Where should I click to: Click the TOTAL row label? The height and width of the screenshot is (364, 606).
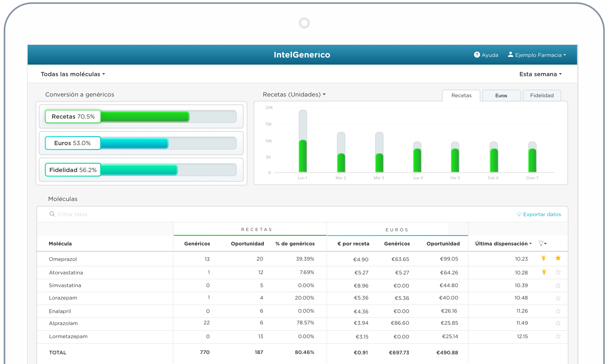[x=58, y=353]
